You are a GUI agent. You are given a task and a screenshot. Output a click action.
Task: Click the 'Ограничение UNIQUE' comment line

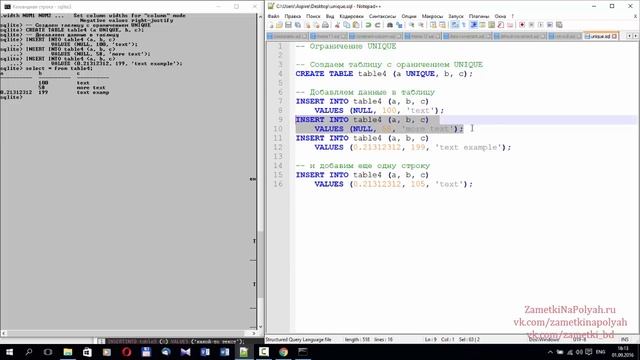(346, 46)
